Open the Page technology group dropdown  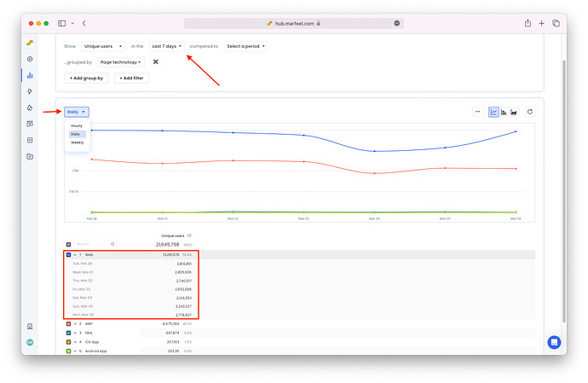121,62
